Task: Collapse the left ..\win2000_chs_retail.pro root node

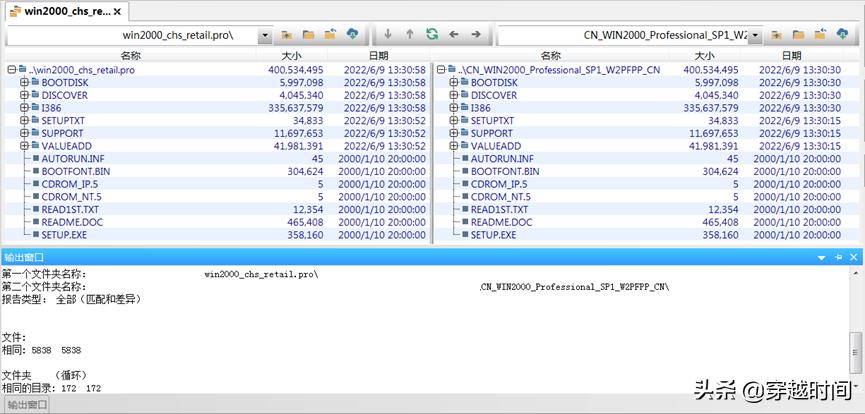Action: point(12,70)
